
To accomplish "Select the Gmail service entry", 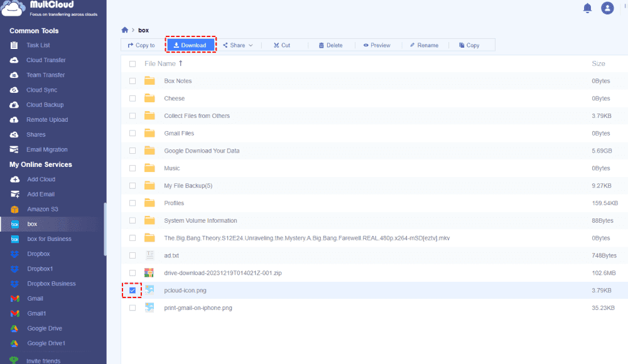I will pos(35,299).
